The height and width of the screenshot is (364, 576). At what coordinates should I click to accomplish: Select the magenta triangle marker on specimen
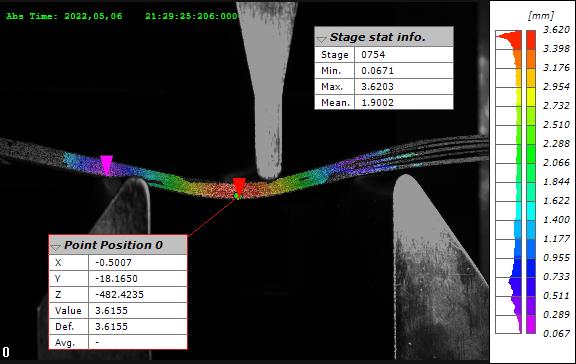(107, 165)
